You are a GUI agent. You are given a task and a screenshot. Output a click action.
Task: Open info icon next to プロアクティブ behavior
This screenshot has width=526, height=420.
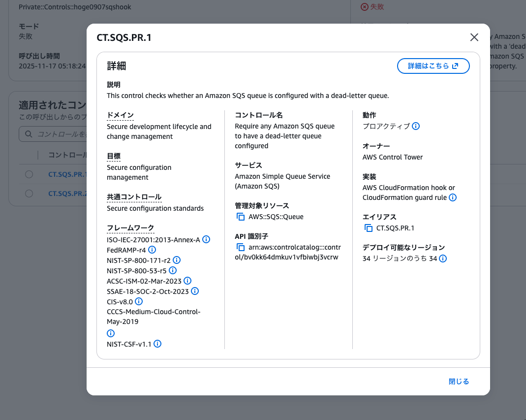(x=416, y=126)
